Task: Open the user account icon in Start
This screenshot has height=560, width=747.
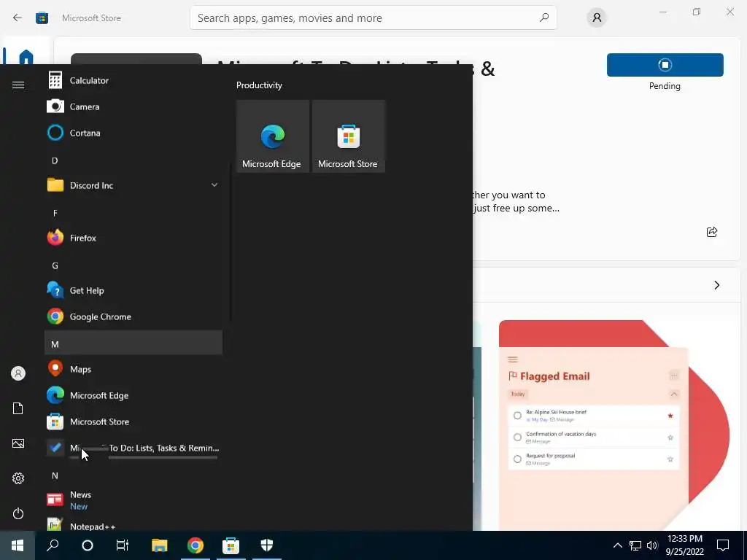Action: click(18, 373)
